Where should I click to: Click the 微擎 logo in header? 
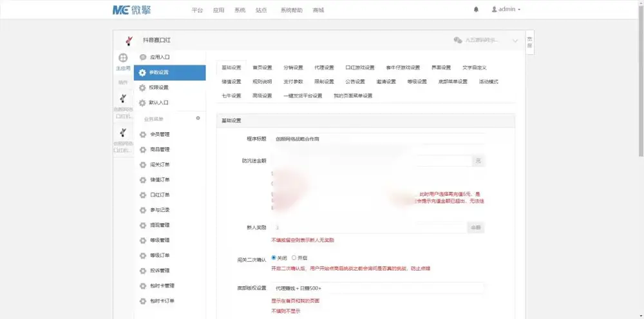click(131, 10)
